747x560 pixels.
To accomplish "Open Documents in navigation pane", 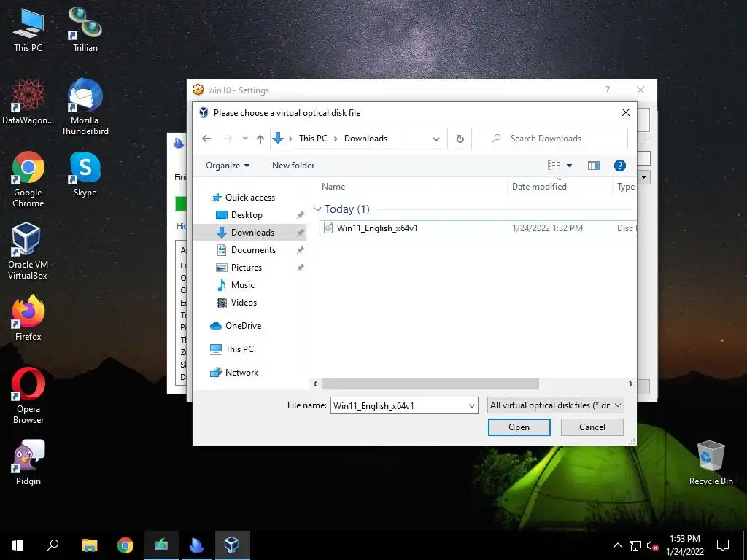I will pos(253,250).
